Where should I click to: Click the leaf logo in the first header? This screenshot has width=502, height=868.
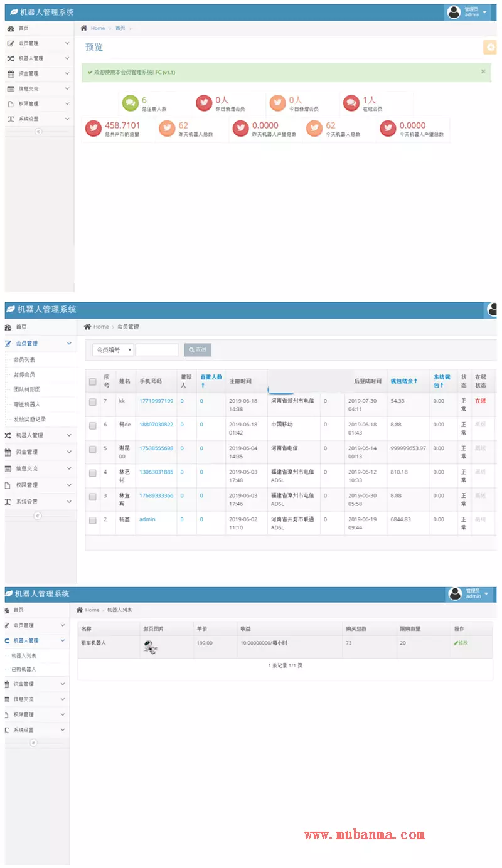pyautogui.click(x=13, y=13)
